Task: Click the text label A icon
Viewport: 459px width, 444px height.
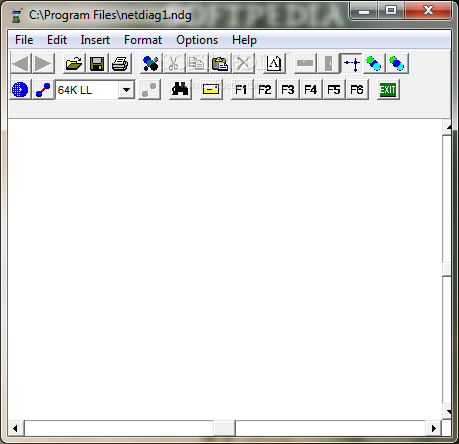Action: (274, 63)
